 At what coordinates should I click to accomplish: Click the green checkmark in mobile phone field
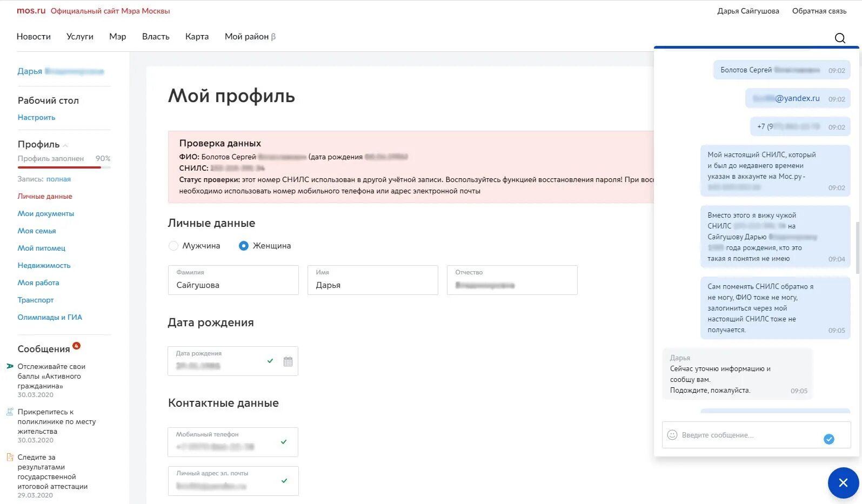(284, 442)
